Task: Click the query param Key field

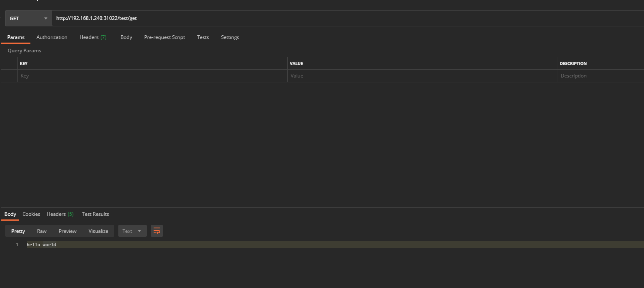Action: (152, 76)
